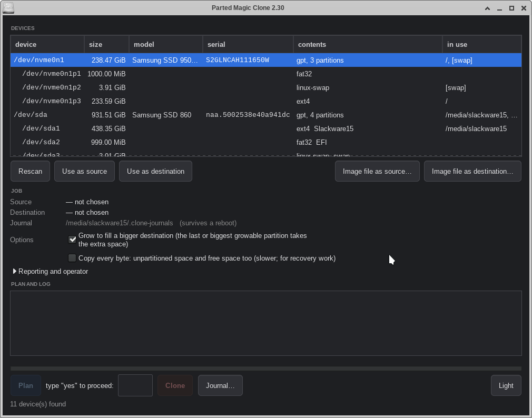Sort by the 'model' column header
Viewport: 532px width, 418px height.
tap(166, 44)
